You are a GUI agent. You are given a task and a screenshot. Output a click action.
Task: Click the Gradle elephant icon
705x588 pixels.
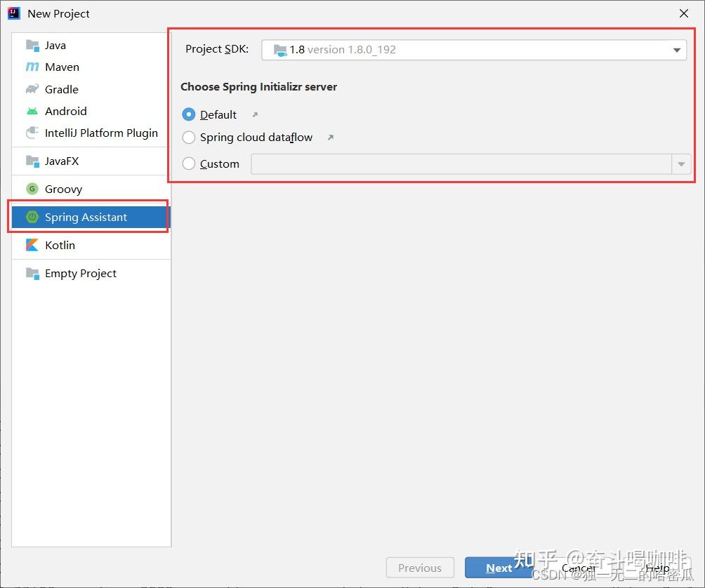[32, 89]
